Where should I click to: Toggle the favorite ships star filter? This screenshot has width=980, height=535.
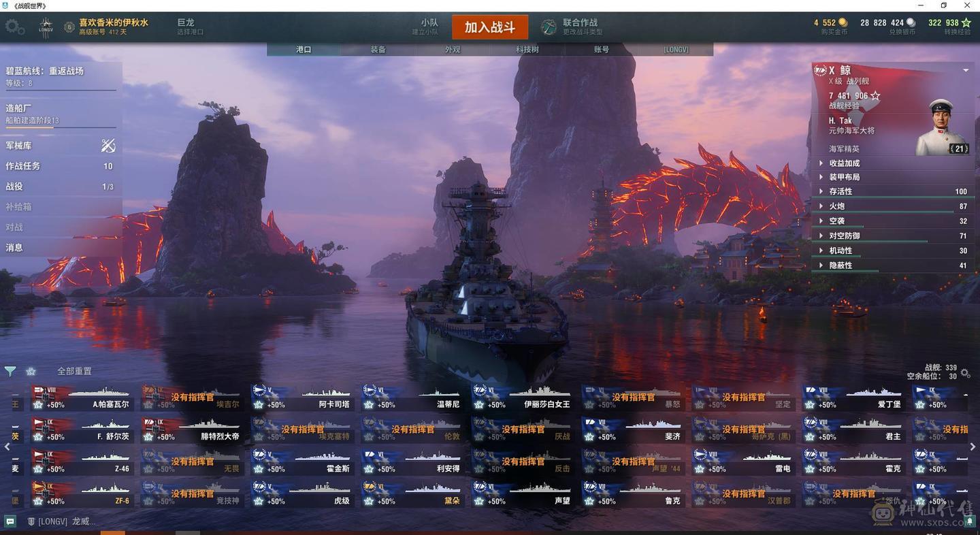point(31,372)
